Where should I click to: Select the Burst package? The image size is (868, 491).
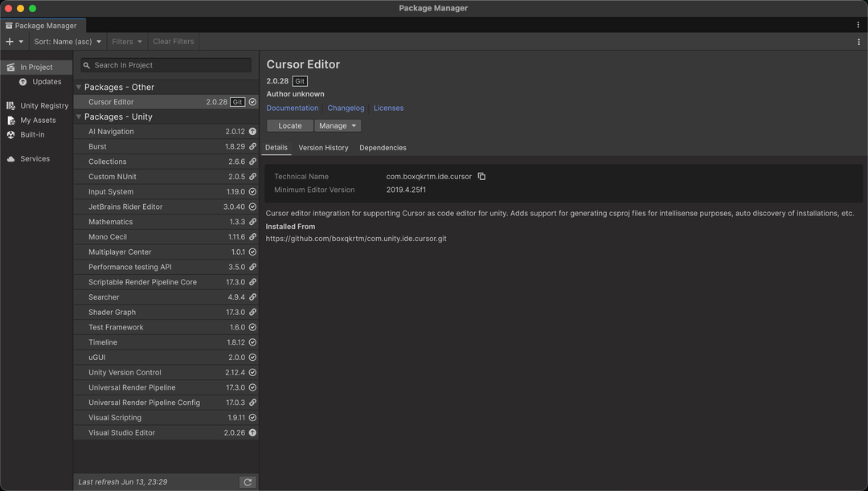(166, 147)
